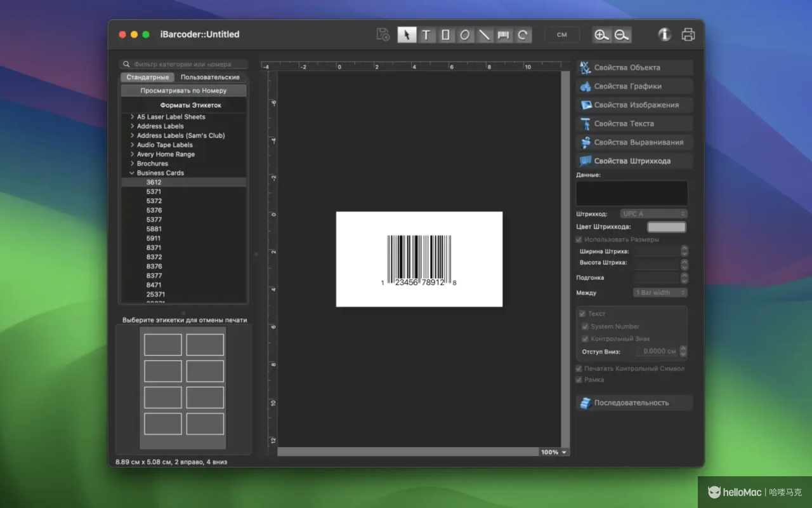
Task: Click the Rotate tool icon
Action: pos(523,35)
